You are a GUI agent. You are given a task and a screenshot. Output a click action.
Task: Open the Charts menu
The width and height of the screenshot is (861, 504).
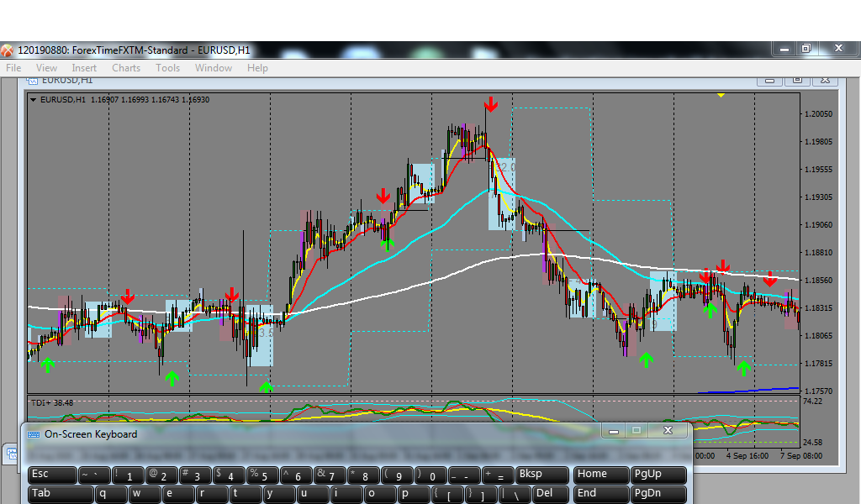[126, 68]
